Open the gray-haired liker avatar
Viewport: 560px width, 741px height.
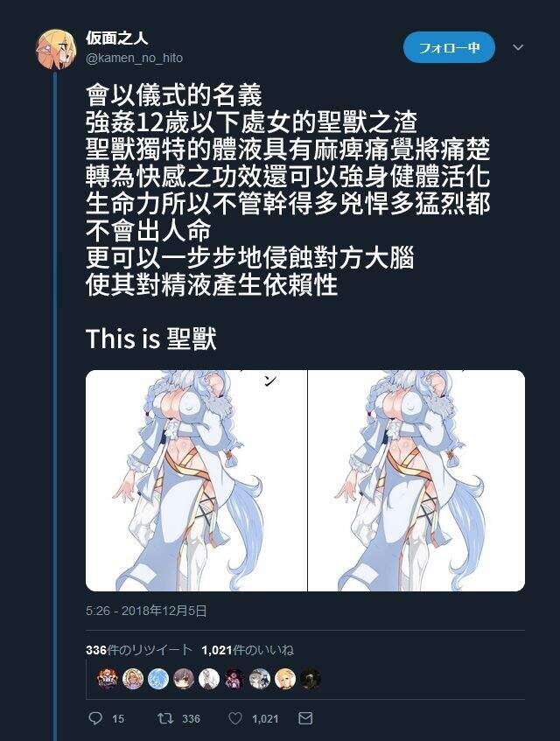tap(260, 679)
